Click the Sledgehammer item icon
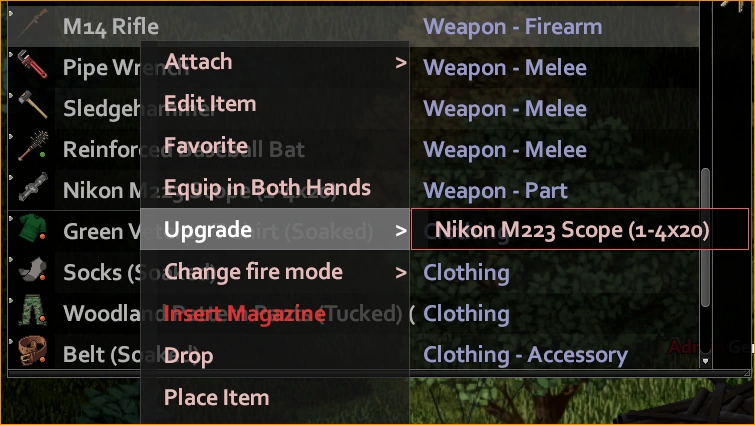The width and height of the screenshot is (755, 425). [33, 104]
